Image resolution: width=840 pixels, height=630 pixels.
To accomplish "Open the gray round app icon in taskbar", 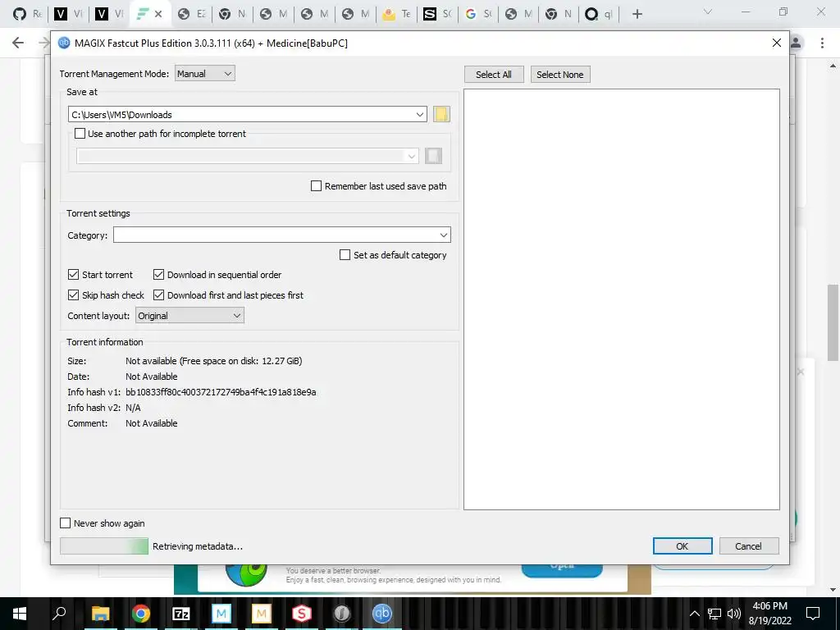I will [342, 614].
